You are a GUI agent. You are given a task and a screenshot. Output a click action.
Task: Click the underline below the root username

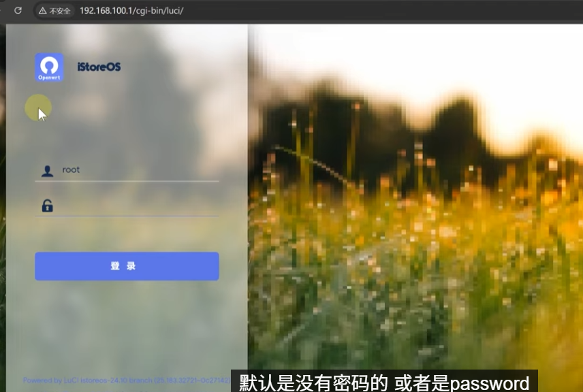pos(127,182)
